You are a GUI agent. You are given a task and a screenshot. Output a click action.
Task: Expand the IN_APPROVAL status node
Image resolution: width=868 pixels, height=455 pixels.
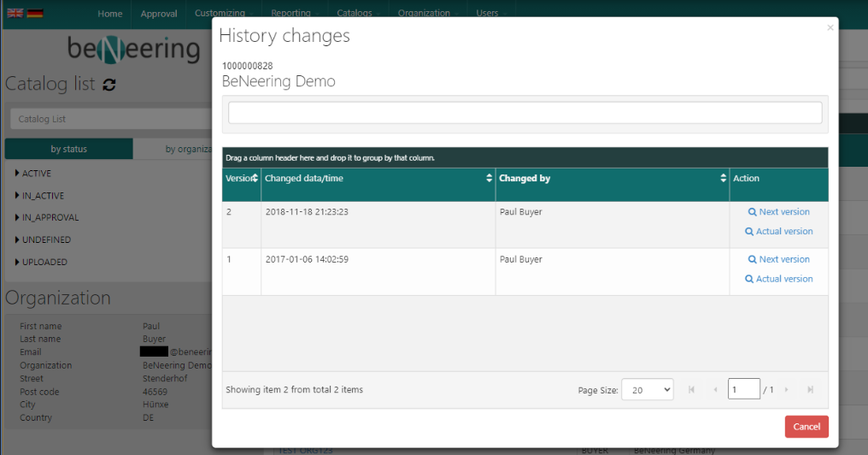coord(17,218)
